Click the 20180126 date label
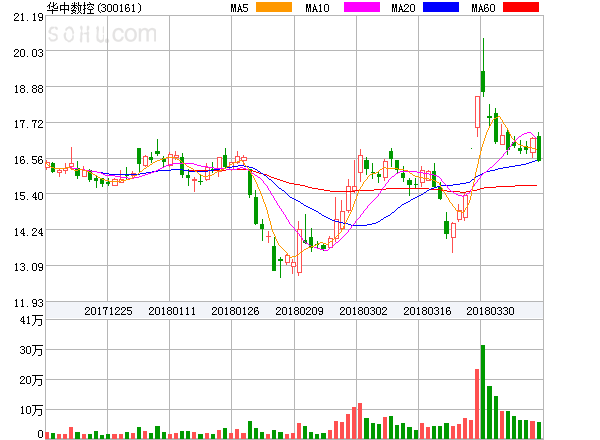The image size is (600, 440). click(x=235, y=311)
